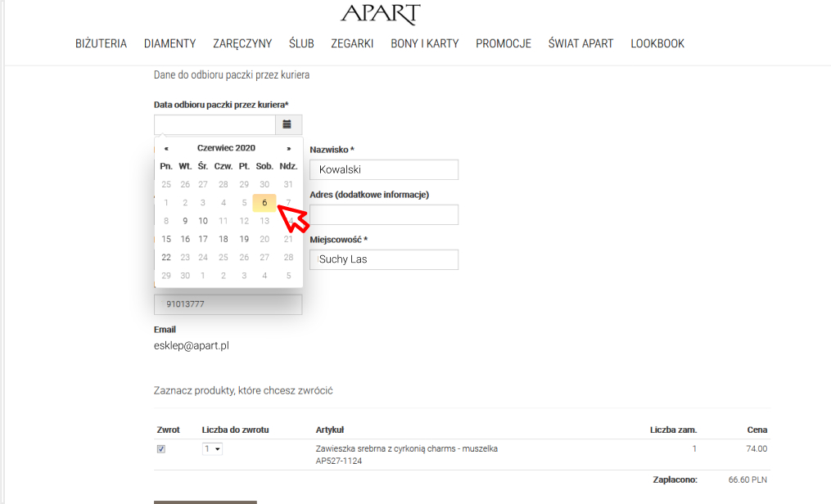The height and width of the screenshot is (504, 831).
Task: Go to next month in calendar
Action: [x=288, y=149]
